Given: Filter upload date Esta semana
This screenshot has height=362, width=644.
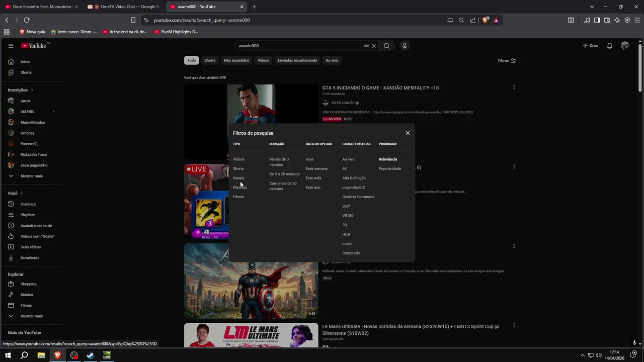Looking at the screenshot, I should 316,168.
